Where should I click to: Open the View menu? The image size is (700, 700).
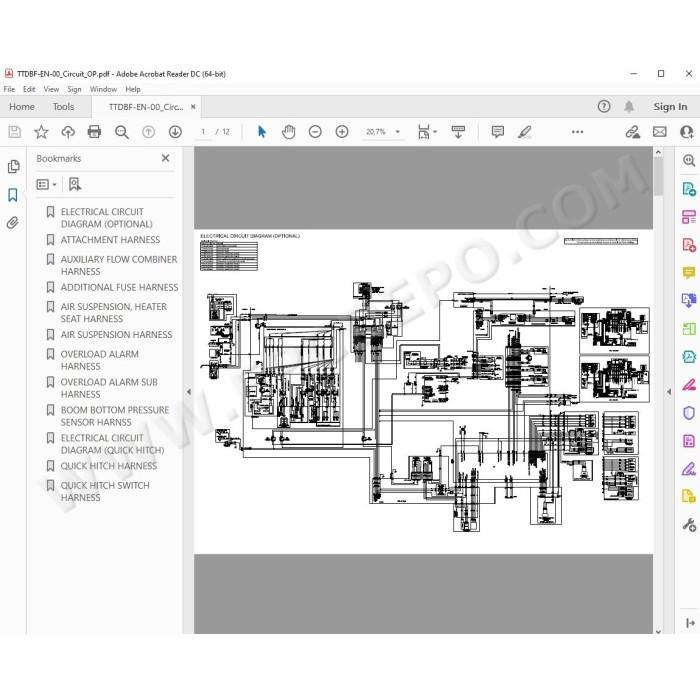pyautogui.click(x=51, y=89)
